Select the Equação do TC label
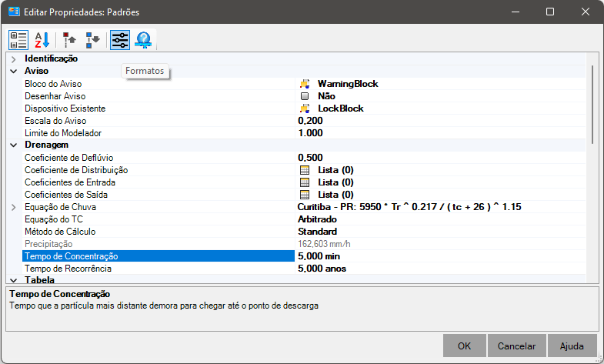 tap(54, 219)
